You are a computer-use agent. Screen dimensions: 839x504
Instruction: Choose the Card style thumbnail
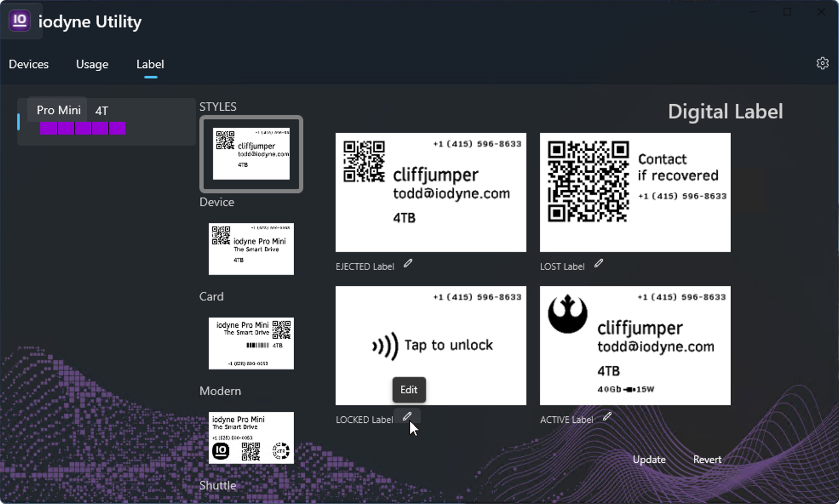click(251, 249)
